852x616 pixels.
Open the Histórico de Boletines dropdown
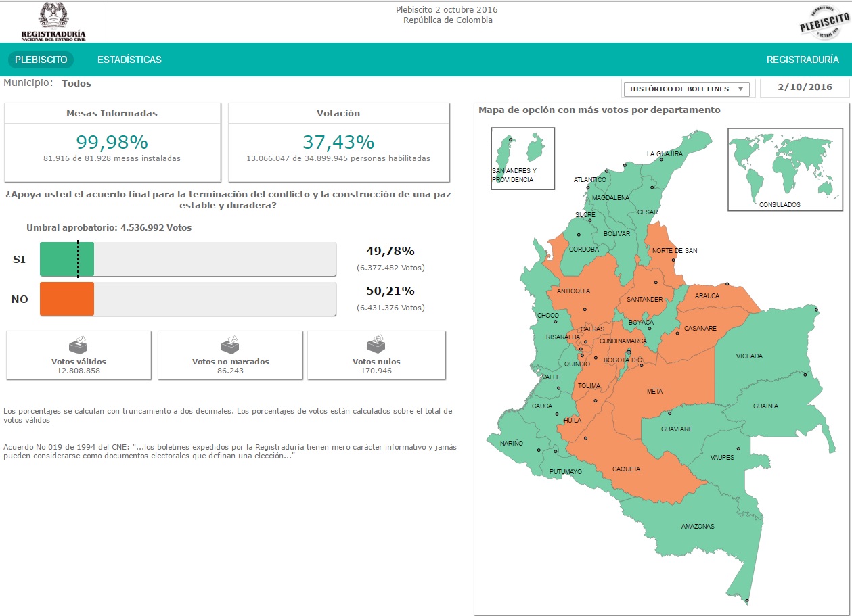pyautogui.click(x=686, y=89)
